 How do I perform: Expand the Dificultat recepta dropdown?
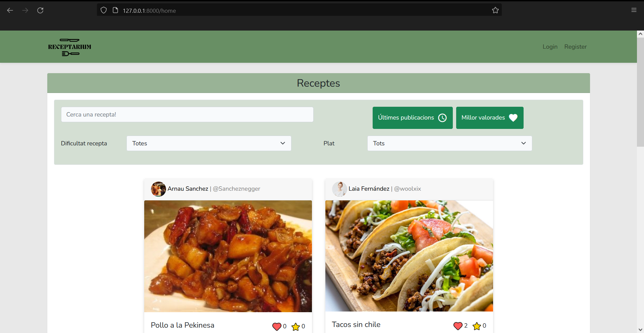[x=209, y=143]
